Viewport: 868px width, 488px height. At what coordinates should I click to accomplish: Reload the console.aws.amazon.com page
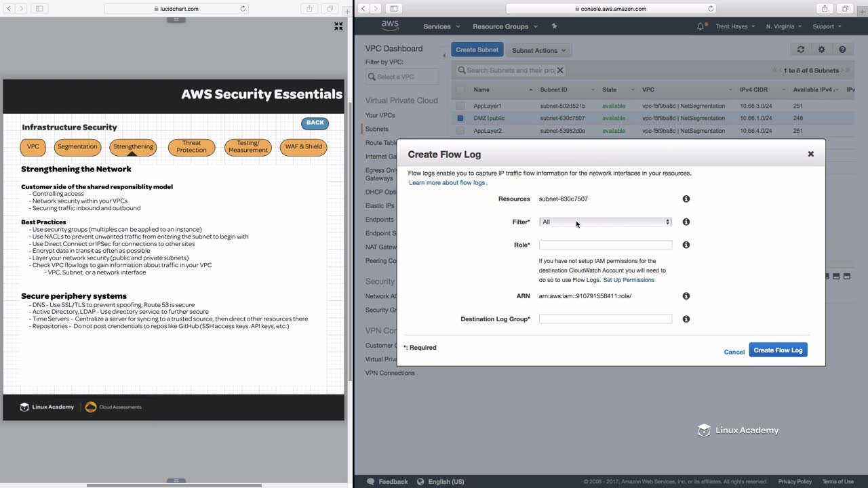(x=711, y=9)
